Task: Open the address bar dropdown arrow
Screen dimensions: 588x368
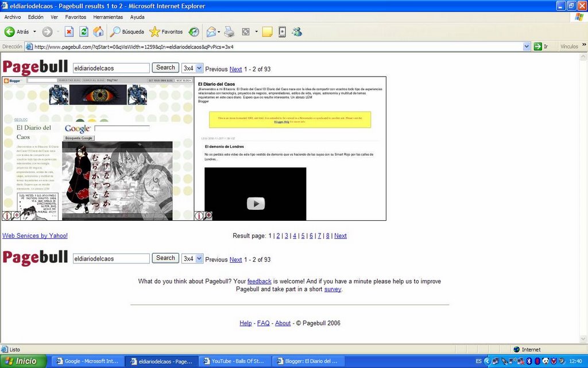Action: click(x=527, y=47)
